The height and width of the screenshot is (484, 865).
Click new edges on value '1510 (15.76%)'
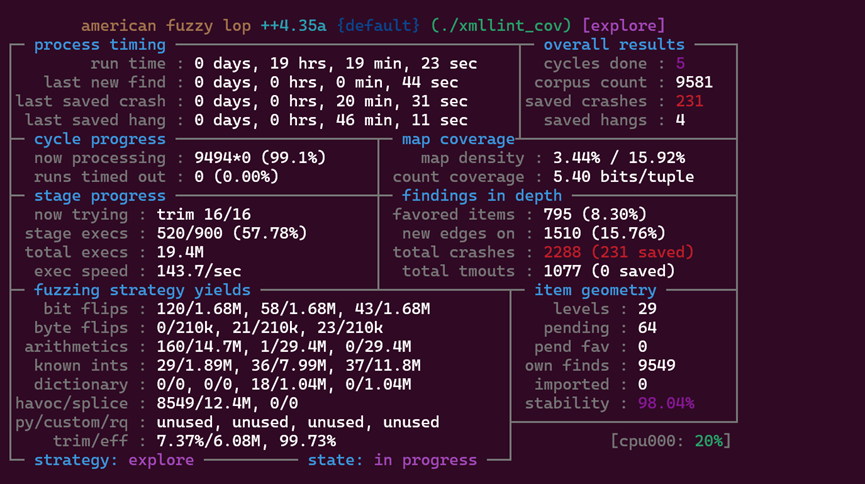pyautogui.click(x=605, y=233)
